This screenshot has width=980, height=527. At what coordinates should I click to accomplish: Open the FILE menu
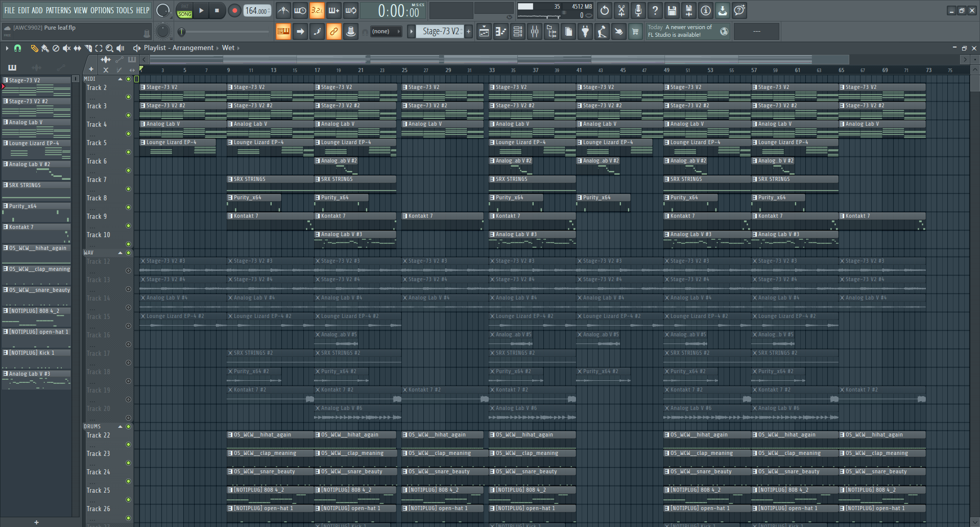pos(10,10)
